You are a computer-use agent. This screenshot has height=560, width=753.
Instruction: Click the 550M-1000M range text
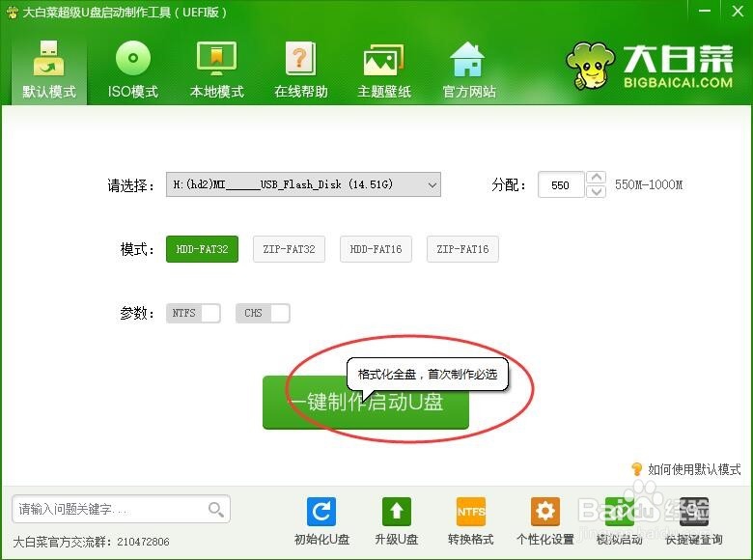coord(649,185)
